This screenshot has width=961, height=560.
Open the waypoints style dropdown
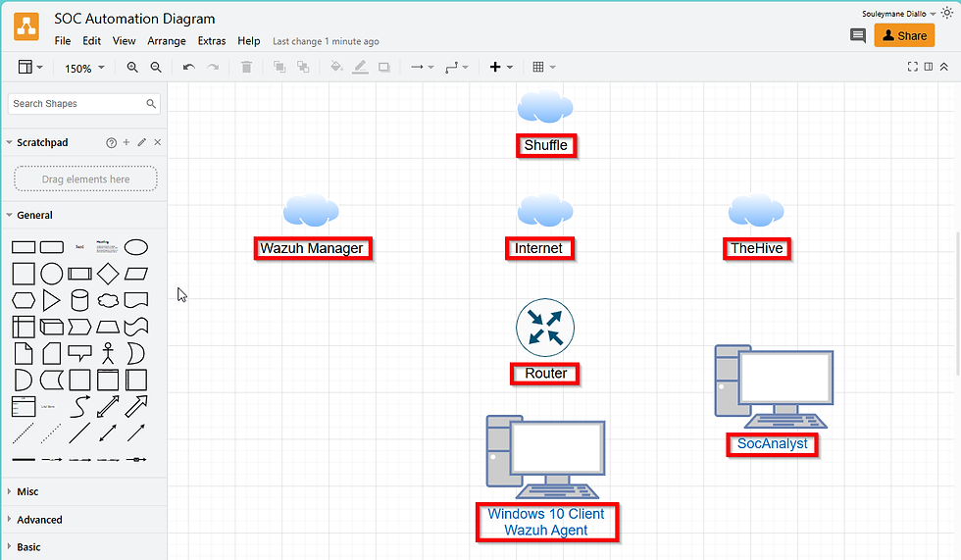[x=457, y=68]
